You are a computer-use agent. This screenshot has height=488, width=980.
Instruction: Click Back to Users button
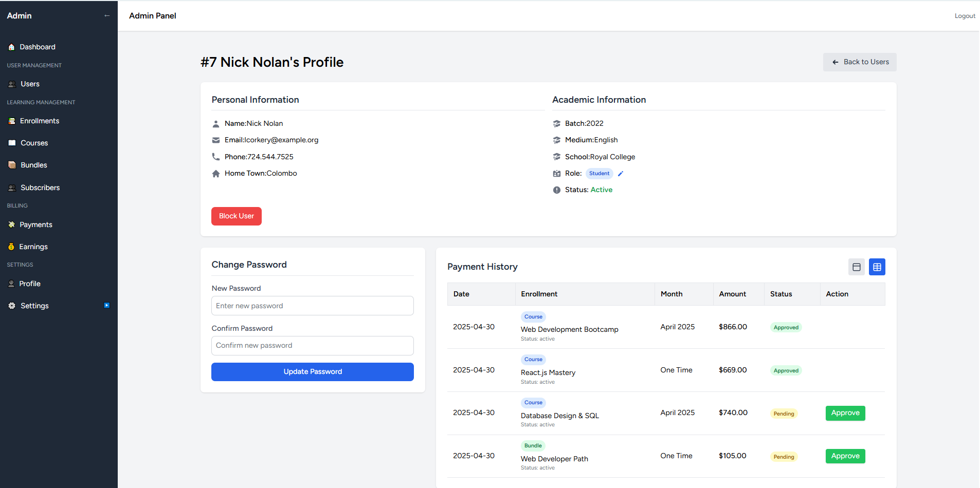859,62
